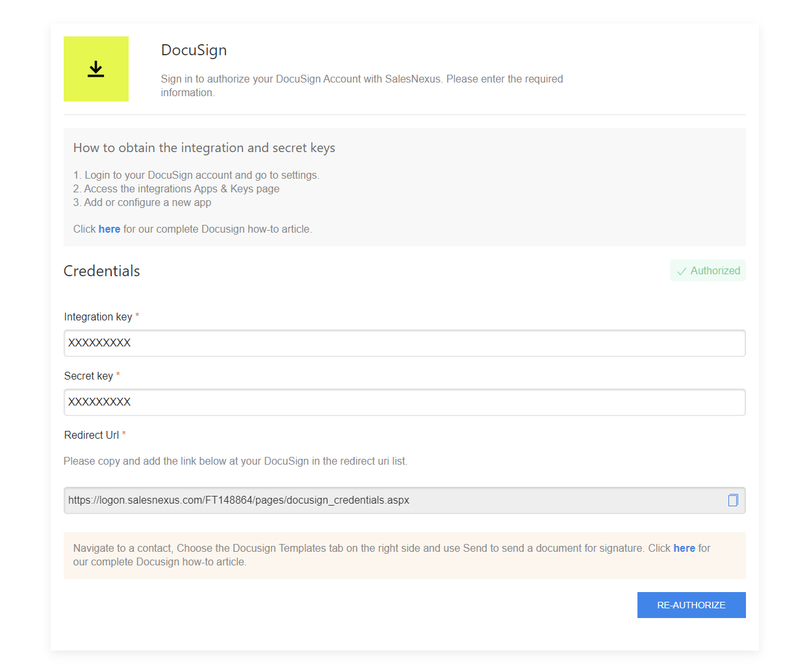
Task: Click the 'Redirect Url' field label
Action: pyautogui.click(x=92, y=435)
